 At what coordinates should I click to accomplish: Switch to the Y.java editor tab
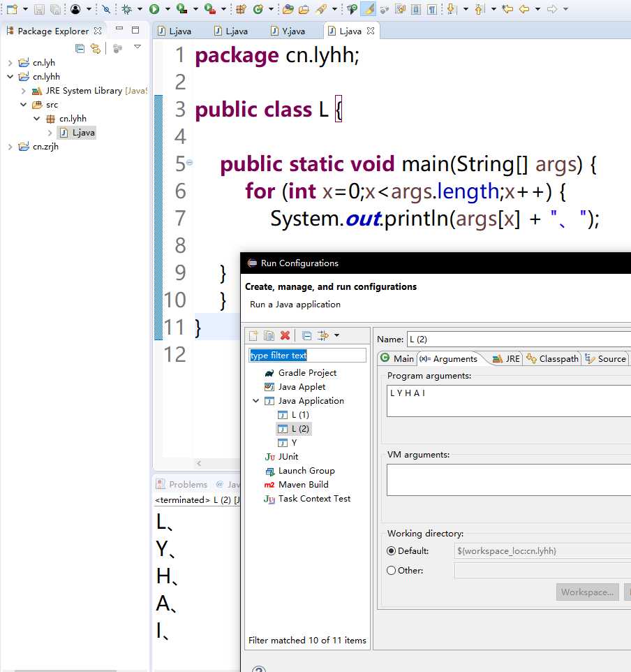[x=288, y=31]
